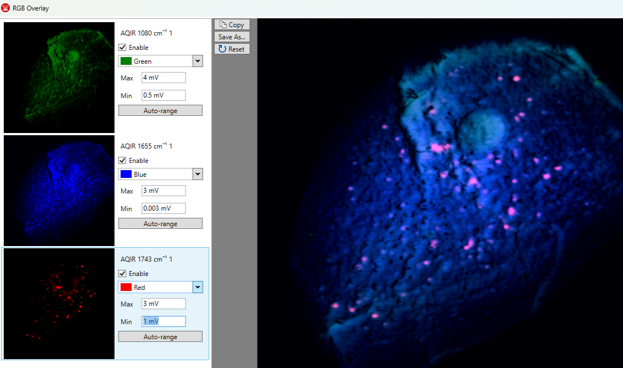Select the blue channel thumbnail image

pos(59,190)
